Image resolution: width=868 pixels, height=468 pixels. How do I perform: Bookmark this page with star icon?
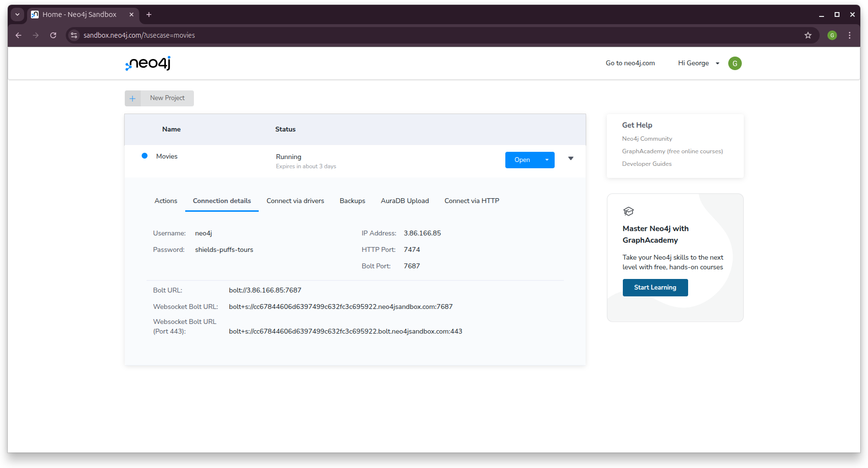[808, 35]
